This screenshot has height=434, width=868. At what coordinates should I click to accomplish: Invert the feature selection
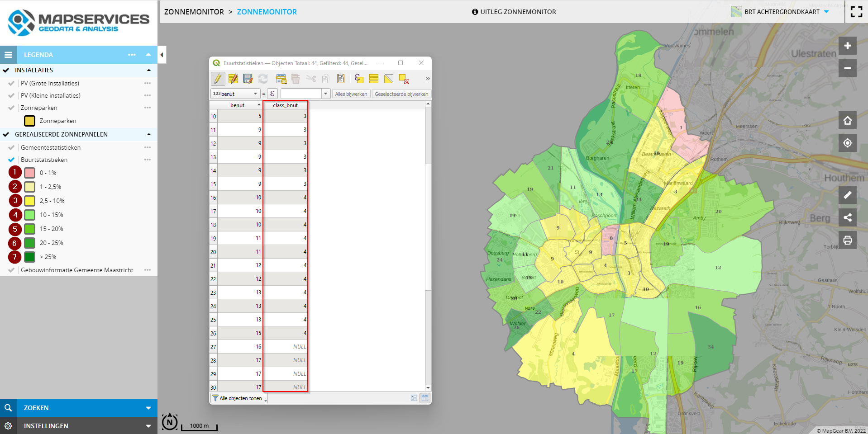pos(389,79)
